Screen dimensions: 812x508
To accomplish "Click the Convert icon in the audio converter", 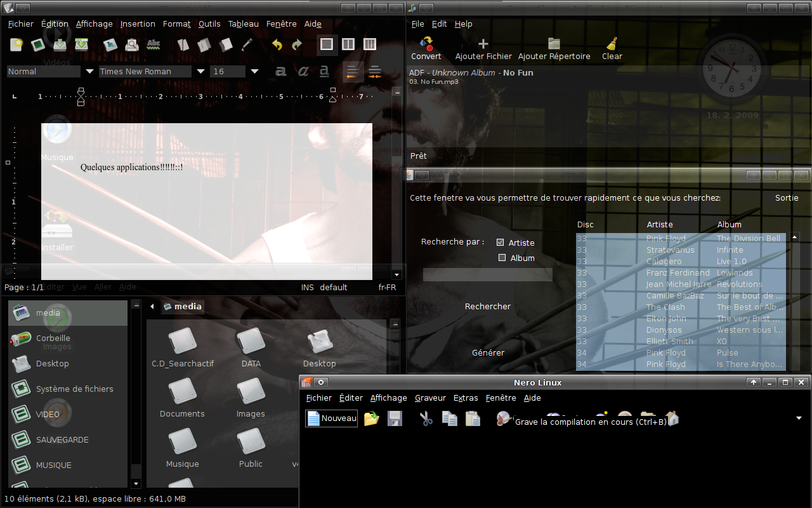I will [x=426, y=44].
